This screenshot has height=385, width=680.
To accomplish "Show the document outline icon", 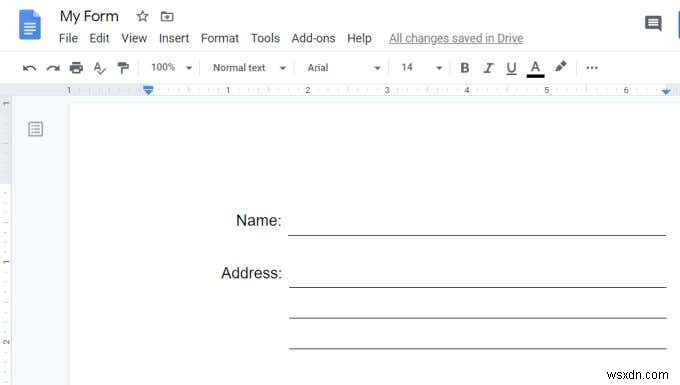I will point(36,129).
